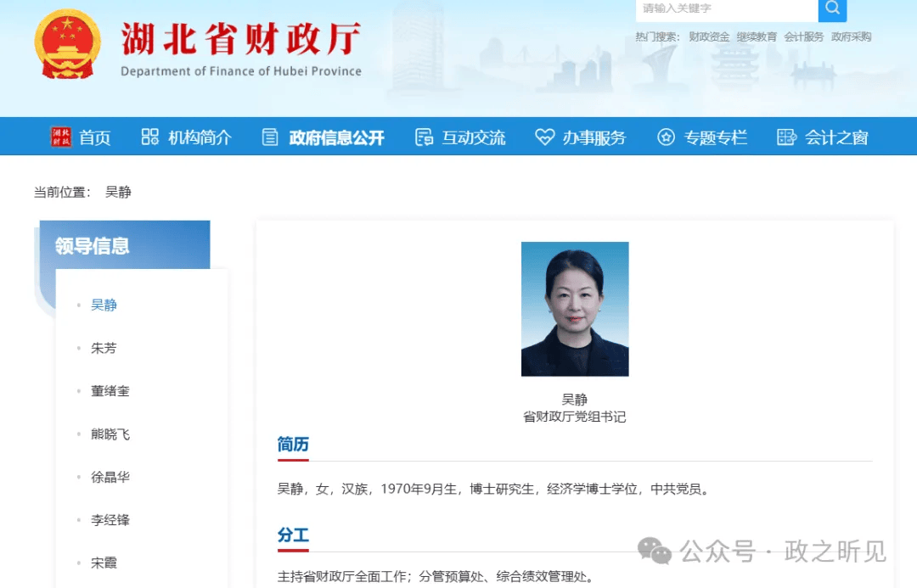Click the search magnifier icon

(831, 10)
